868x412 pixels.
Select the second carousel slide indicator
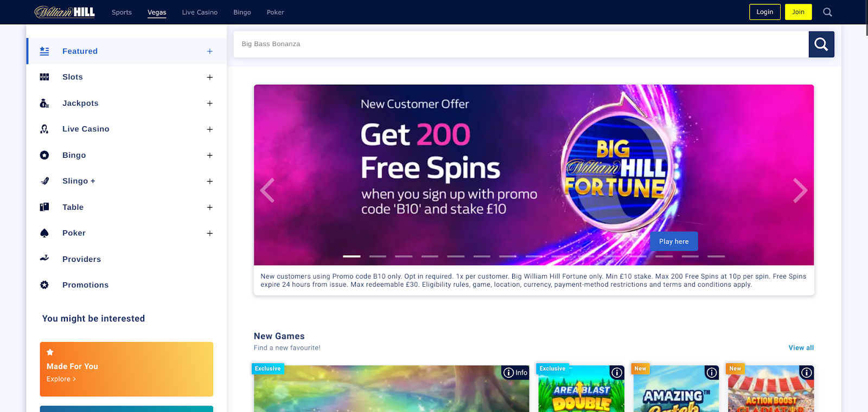(x=378, y=256)
